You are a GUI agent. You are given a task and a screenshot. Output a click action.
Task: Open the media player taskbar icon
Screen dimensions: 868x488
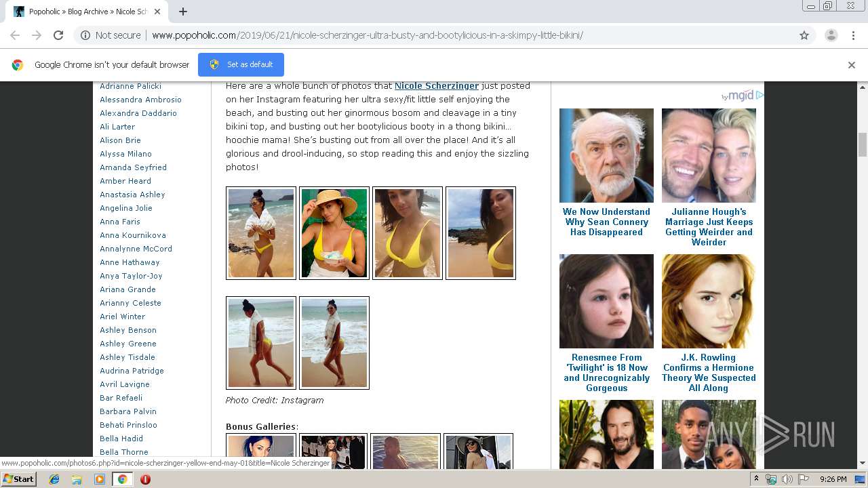pyautogui.click(x=100, y=479)
